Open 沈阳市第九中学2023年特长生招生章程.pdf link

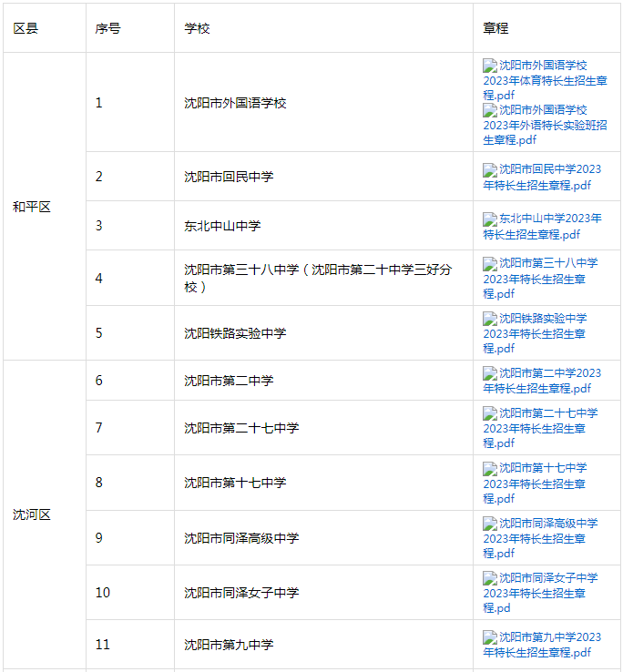point(542,644)
